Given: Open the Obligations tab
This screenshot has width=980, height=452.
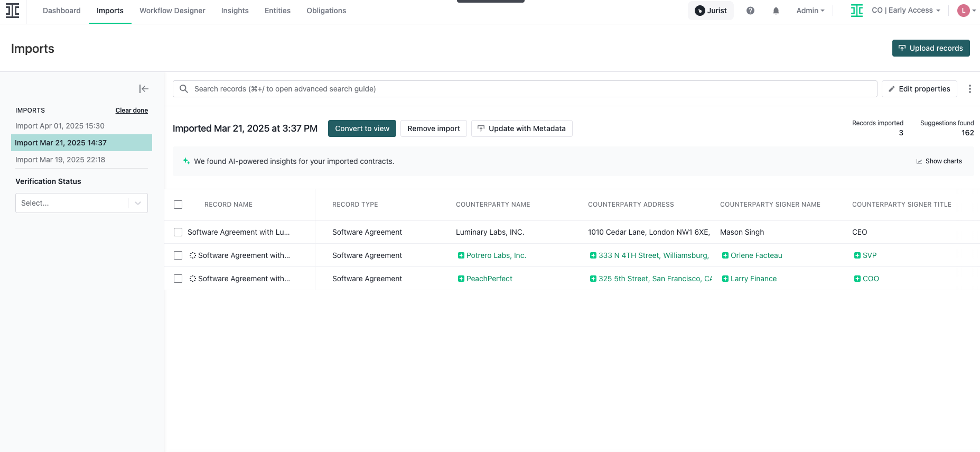Looking at the screenshot, I should (x=326, y=11).
